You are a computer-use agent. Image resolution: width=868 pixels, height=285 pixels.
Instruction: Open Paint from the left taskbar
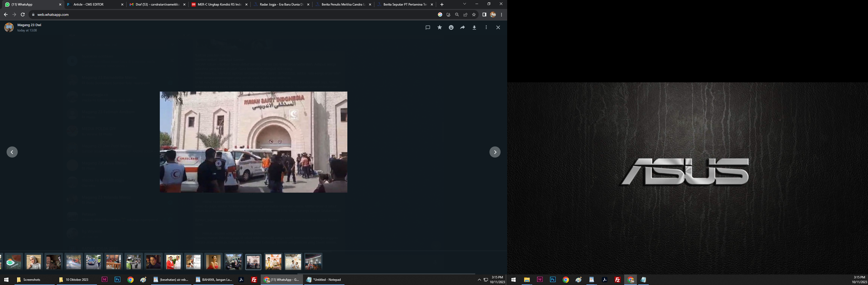[143, 280]
